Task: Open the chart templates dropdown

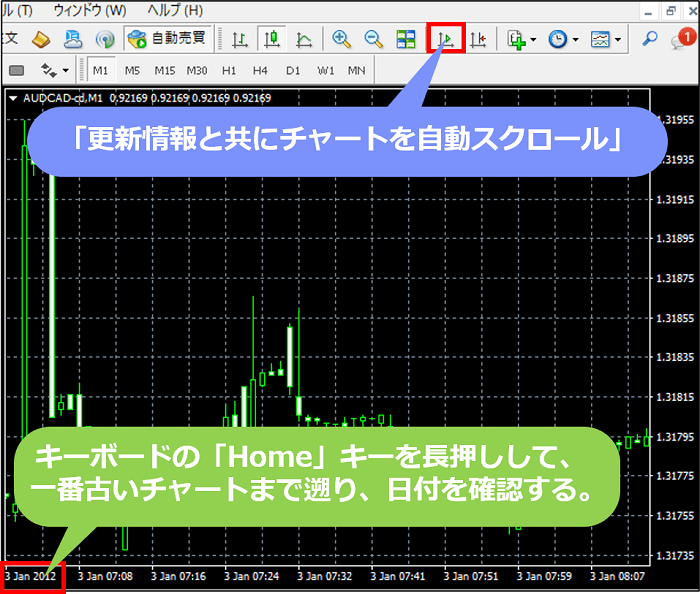Action: [x=606, y=40]
